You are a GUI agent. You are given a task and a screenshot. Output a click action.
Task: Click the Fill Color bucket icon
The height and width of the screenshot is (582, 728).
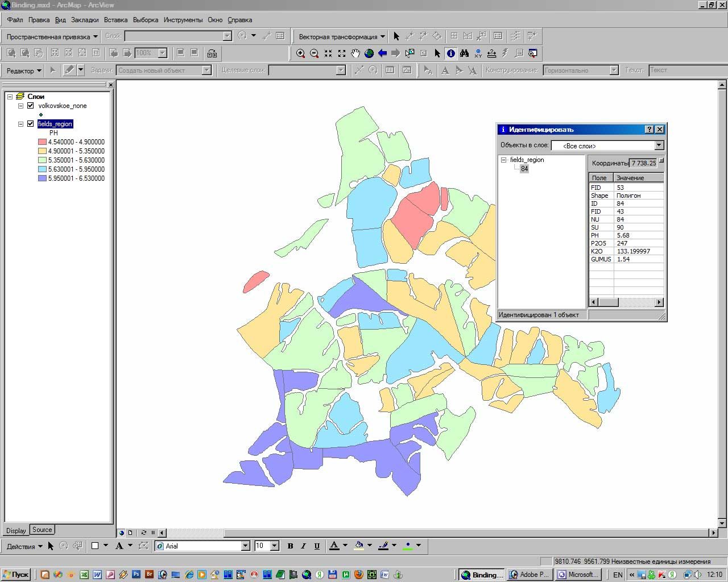[359, 546]
